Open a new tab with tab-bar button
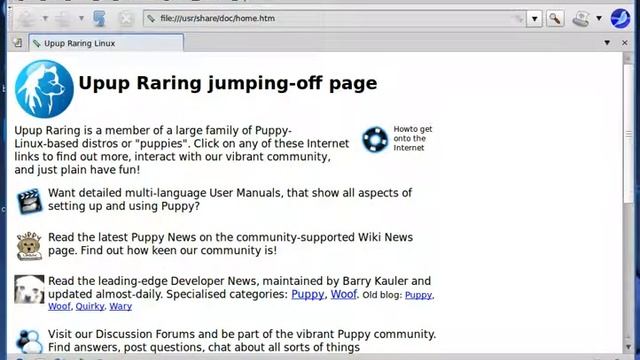The height and width of the screenshot is (360, 640). coord(18,42)
